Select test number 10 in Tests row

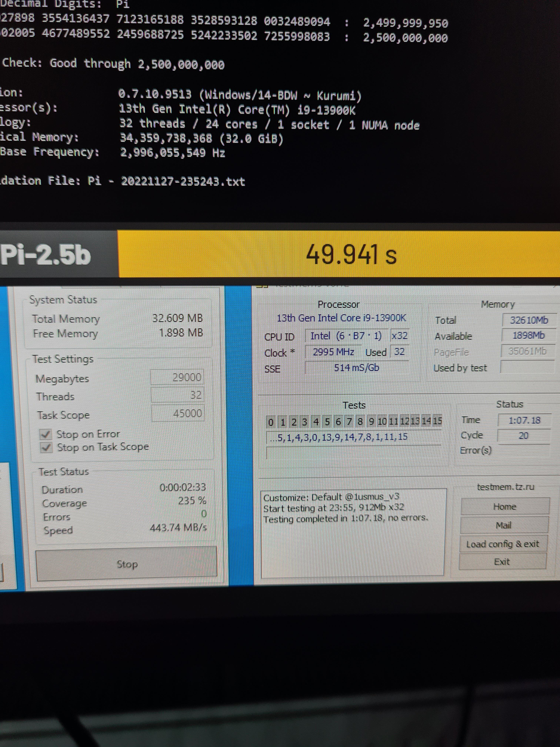tap(382, 421)
